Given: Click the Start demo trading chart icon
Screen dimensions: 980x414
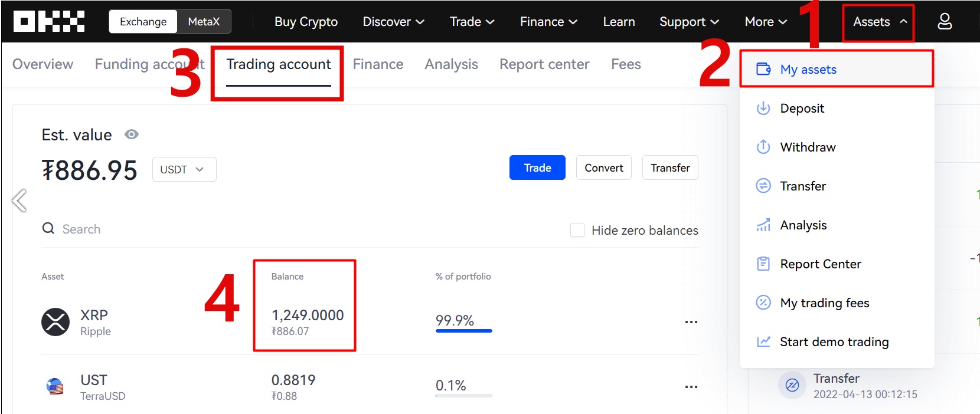Looking at the screenshot, I should point(763,341).
